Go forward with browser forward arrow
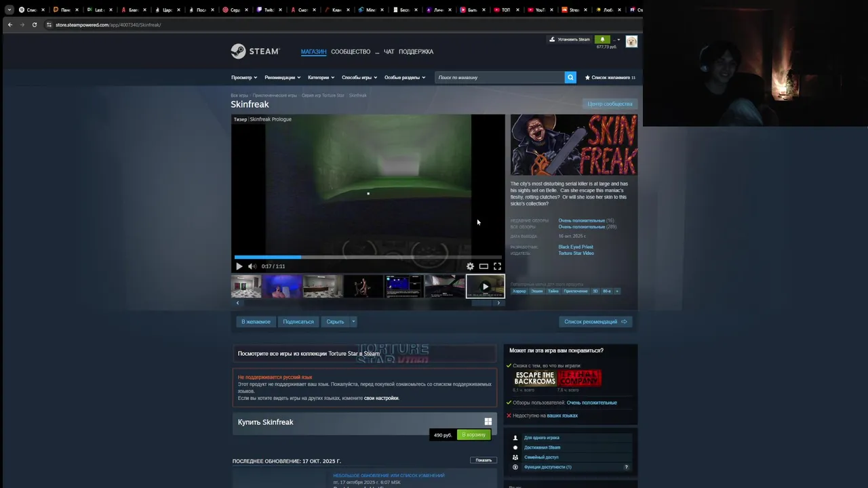Screen dimensions: 868x488 [22, 24]
